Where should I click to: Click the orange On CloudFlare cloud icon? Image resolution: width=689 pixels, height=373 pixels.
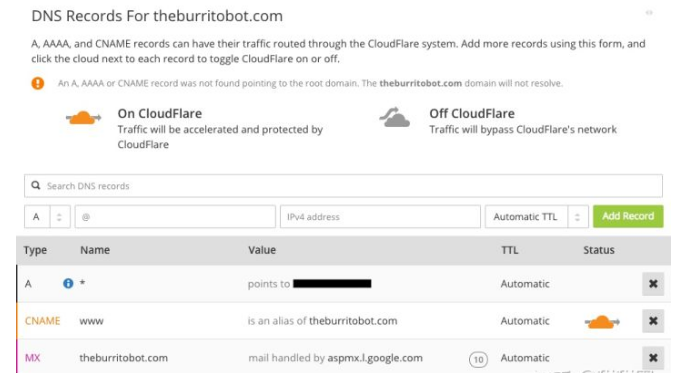83,118
